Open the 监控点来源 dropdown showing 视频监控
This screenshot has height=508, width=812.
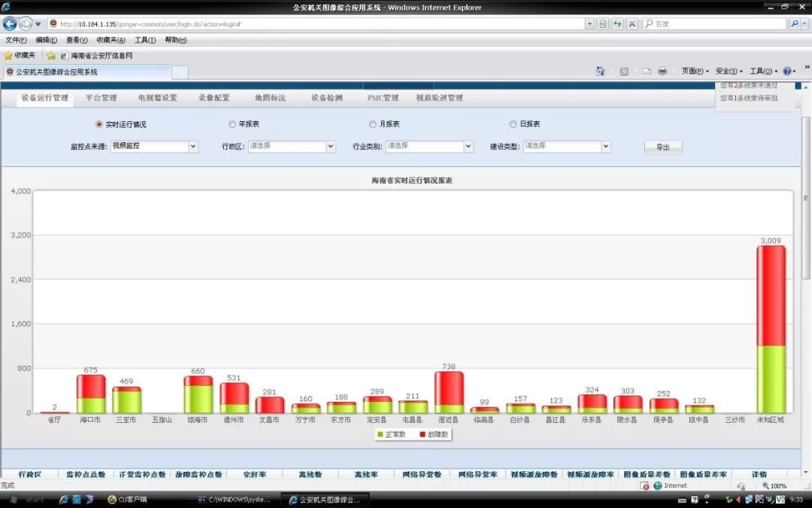(x=154, y=147)
